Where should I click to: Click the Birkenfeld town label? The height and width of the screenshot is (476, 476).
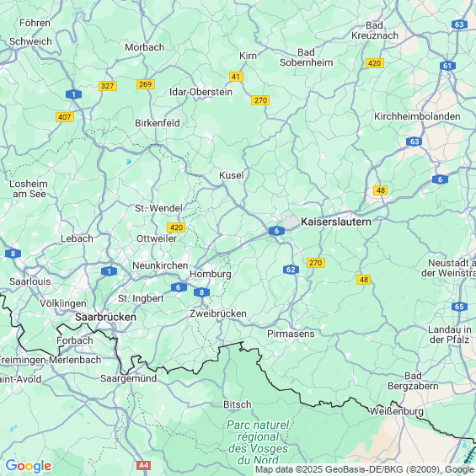[158, 123]
